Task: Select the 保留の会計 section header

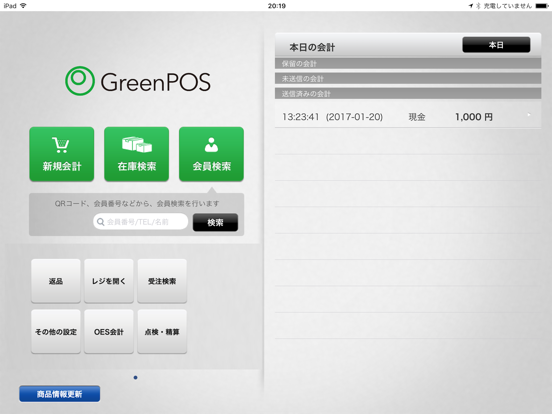Action: [408, 64]
